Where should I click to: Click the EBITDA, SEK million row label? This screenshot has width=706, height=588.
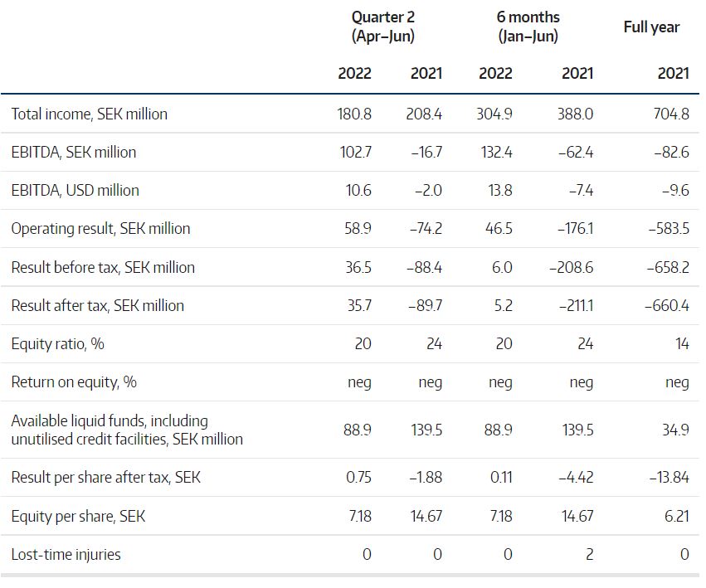[73, 152]
